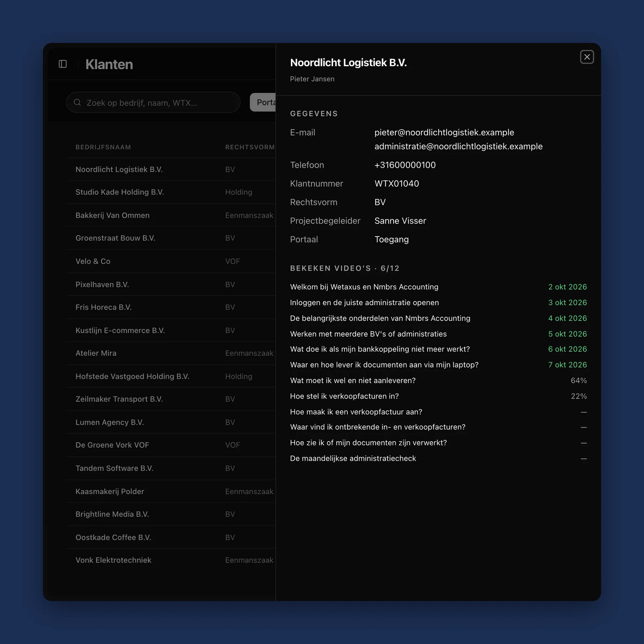Click the Portaal value Toegang
This screenshot has height=644, width=644.
[391, 239]
